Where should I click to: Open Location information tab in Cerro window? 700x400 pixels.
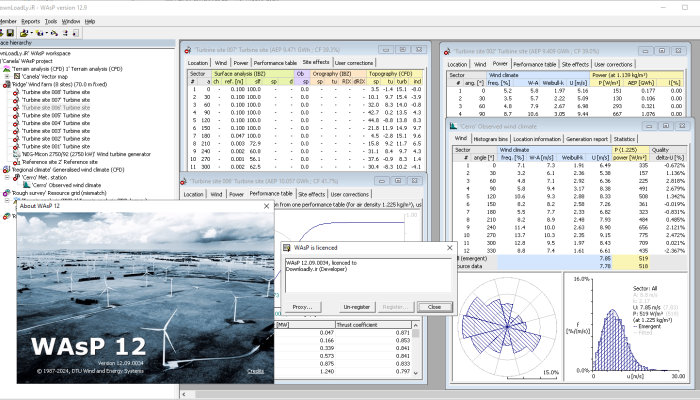coord(537,139)
